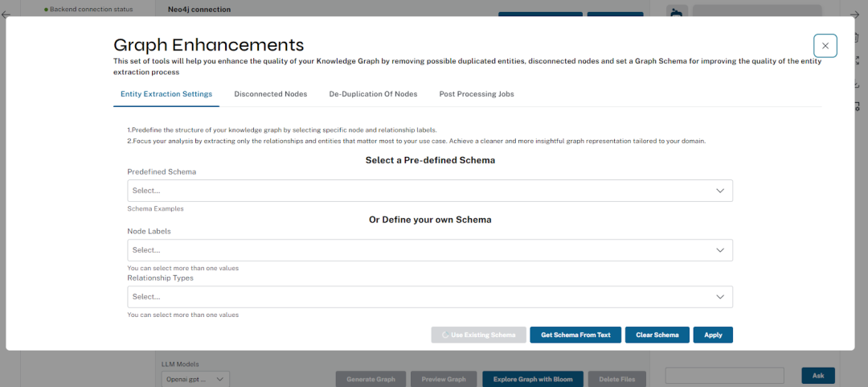Click the chatbot avatar icon
Screen dimensions: 868x387
(677, 11)
